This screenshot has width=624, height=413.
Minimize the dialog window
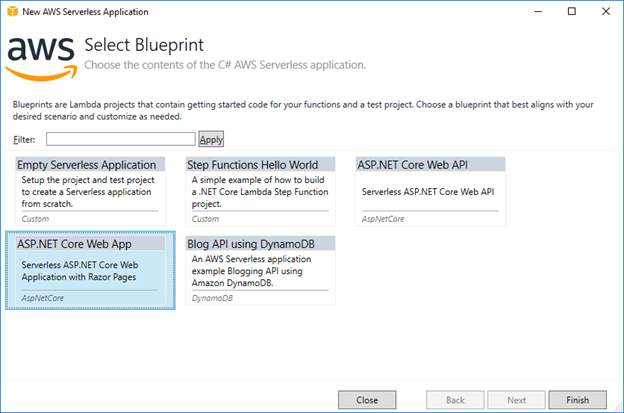(x=538, y=11)
